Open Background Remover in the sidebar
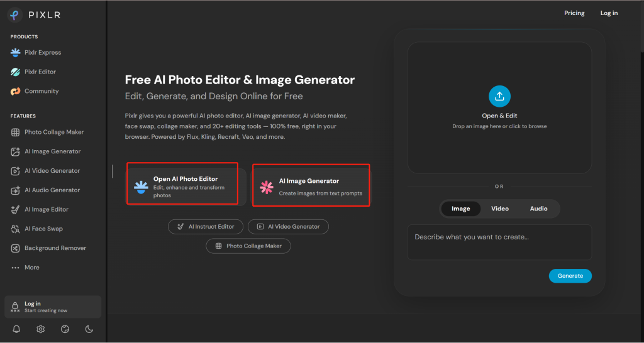The image size is (644, 343). click(48, 248)
